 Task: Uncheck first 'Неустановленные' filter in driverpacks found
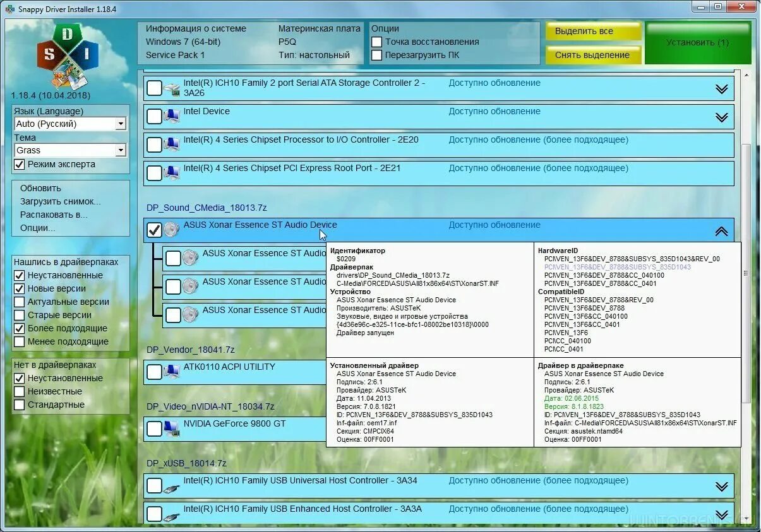(x=20, y=275)
